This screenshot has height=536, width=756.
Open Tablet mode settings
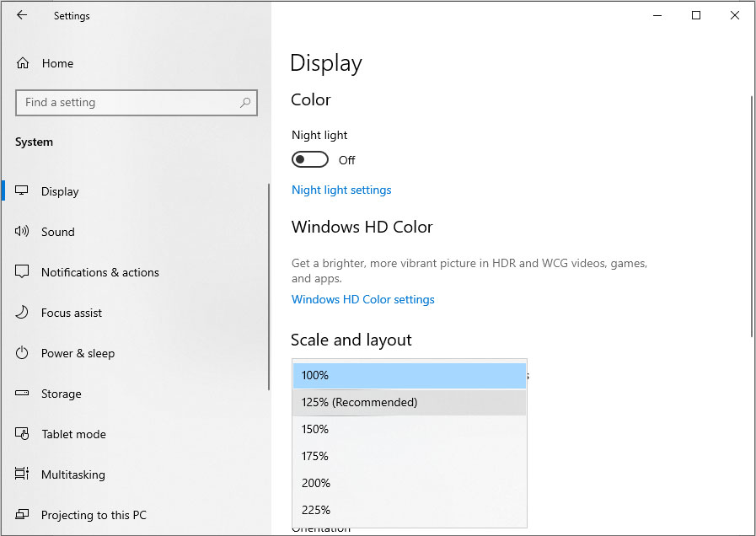tap(73, 434)
